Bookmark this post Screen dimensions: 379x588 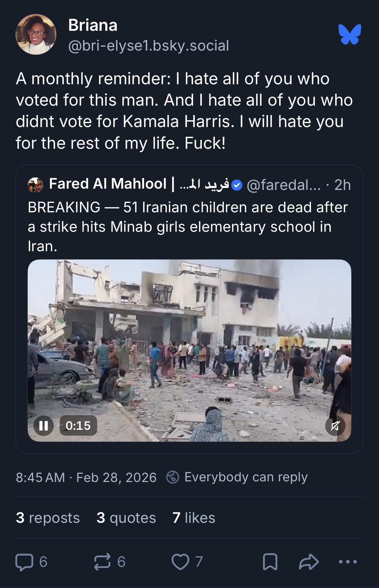[x=270, y=562]
